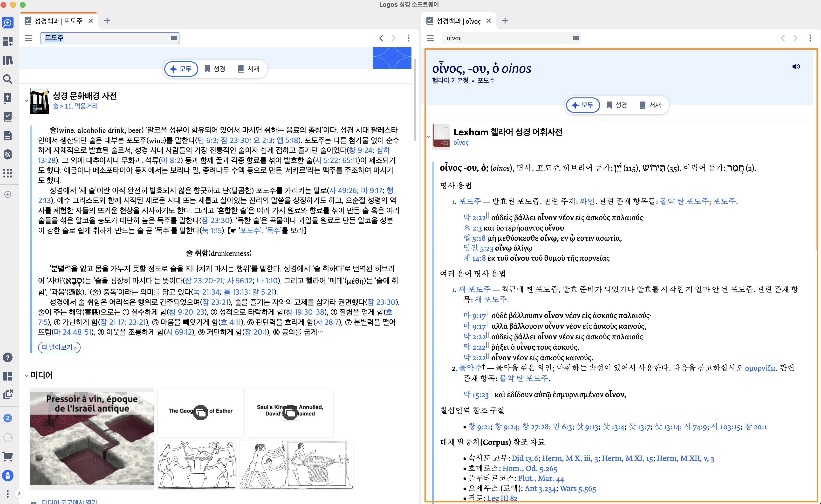The width and height of the screenshot is (821, 504).
Task: Select 서재 filter in right panel
Action: pos(650,105)
